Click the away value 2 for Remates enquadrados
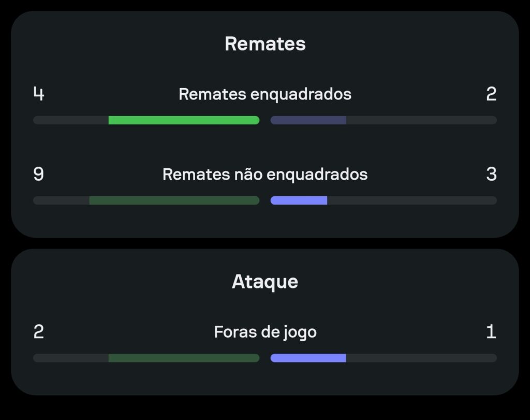530x420 pixels. tap(491, 94)
